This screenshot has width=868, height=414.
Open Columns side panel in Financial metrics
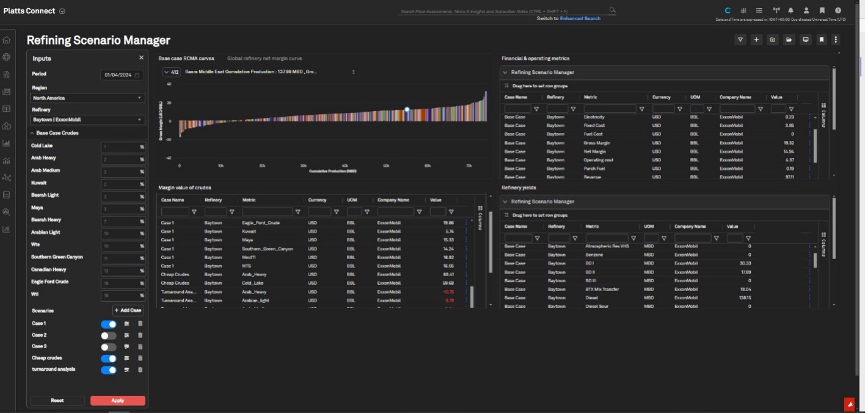click(824, 115)
